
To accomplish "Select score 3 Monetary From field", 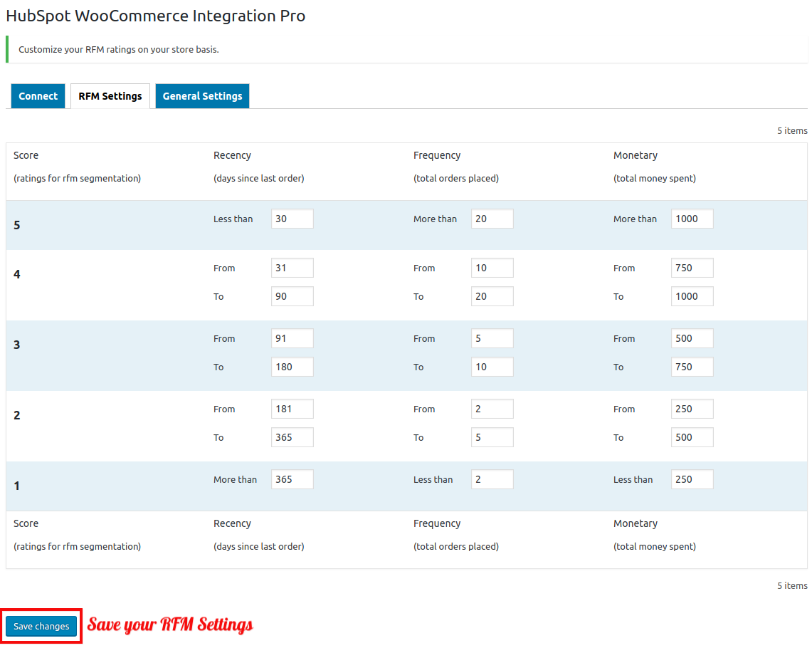I will click(x=692, y=338).
